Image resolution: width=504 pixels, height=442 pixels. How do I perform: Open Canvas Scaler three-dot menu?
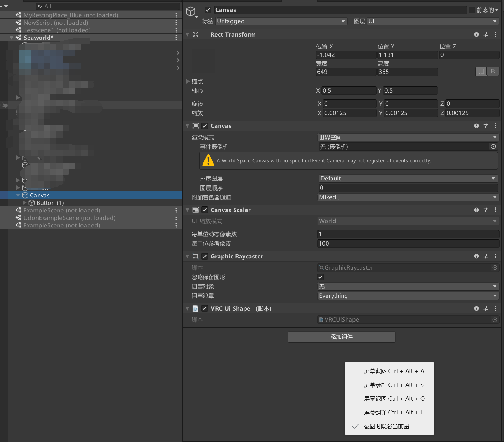click(495, 210)
